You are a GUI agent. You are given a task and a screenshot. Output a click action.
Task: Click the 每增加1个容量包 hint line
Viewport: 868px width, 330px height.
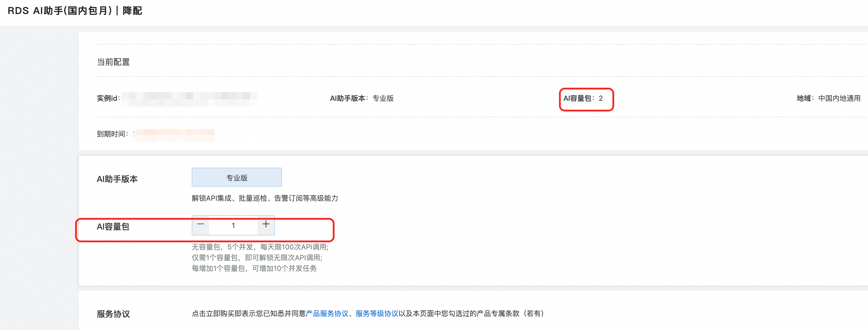pos(254,268)
